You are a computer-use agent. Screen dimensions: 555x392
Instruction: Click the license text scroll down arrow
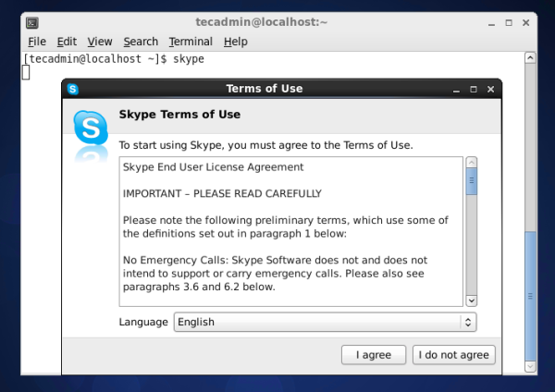click(x=472, y=300)
